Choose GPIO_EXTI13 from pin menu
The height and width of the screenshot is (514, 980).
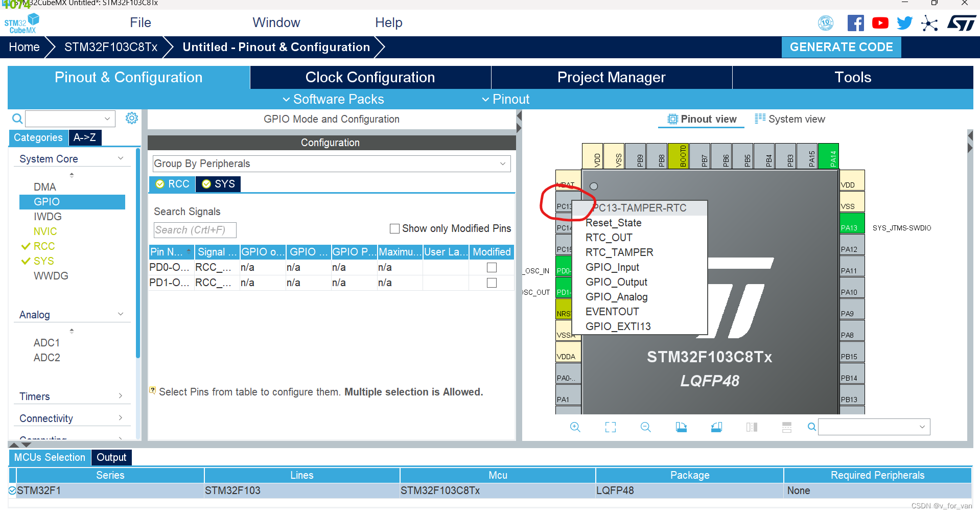coord(618,326)
